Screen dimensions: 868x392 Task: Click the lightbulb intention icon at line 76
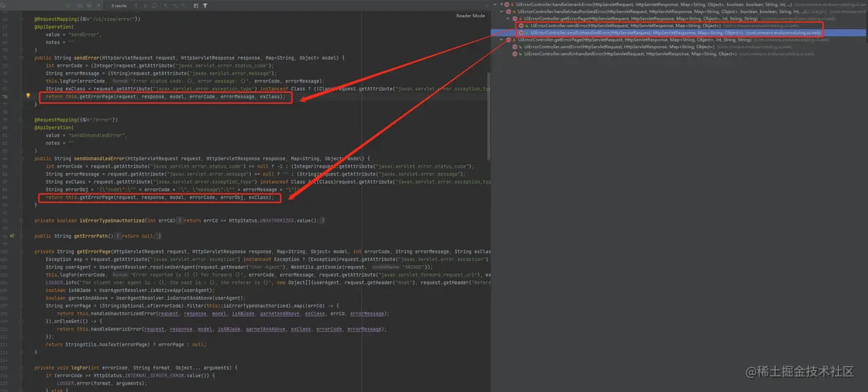(28, 97)
